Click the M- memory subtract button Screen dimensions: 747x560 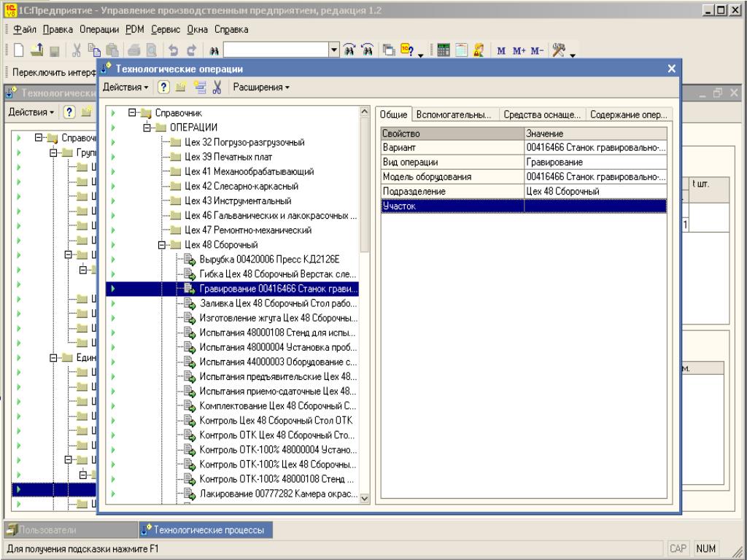click(537, 50)
